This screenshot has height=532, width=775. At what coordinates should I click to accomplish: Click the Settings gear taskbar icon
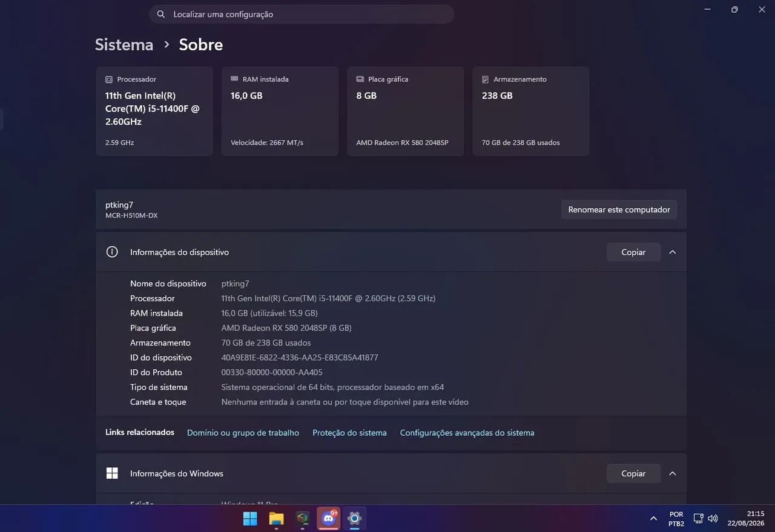pos(355,519)
